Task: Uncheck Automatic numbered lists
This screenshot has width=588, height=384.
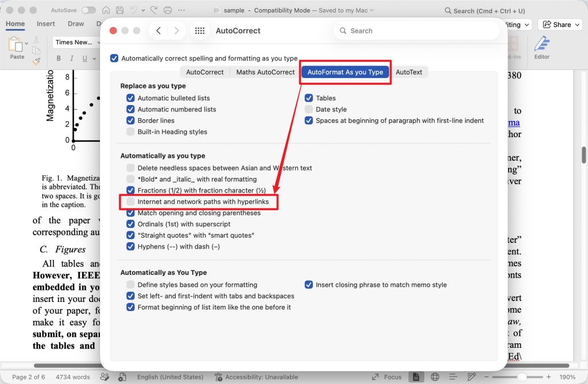Action: (130, 109)
